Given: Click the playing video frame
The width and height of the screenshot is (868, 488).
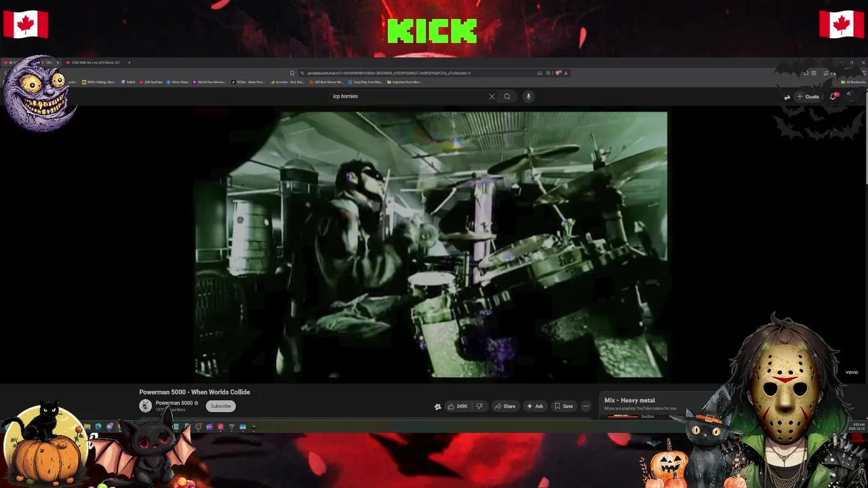Looking at the screenshot, I should pos(431,245).
